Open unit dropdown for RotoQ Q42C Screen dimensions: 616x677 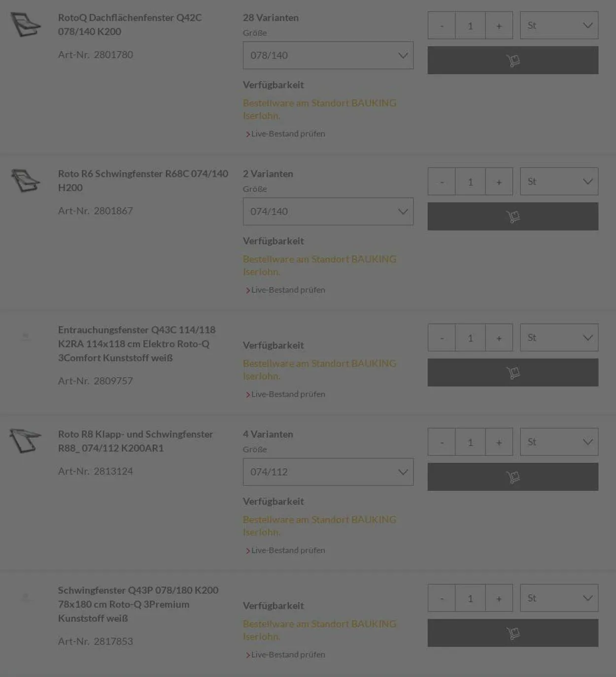pos(559,25)
